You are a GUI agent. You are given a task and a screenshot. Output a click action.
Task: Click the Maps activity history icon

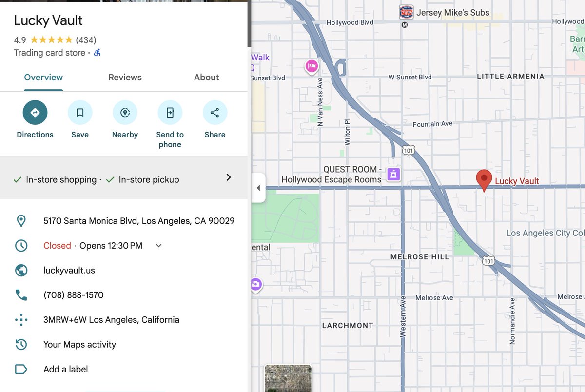point(21,345)
